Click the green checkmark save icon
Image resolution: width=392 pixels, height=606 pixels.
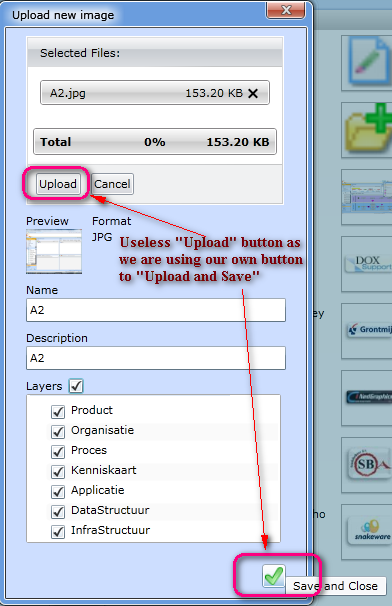(x=273, y=575)
